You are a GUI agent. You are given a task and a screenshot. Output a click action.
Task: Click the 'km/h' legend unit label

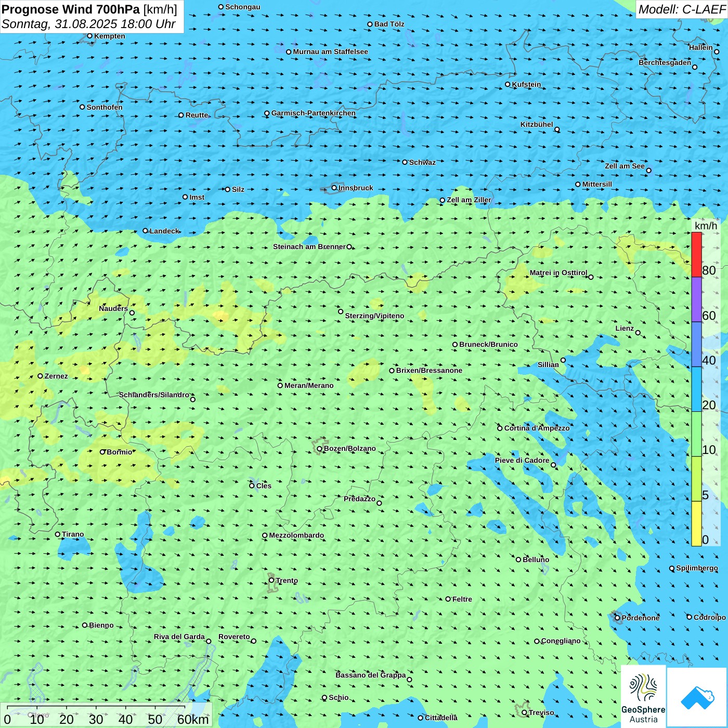(706, 226)
